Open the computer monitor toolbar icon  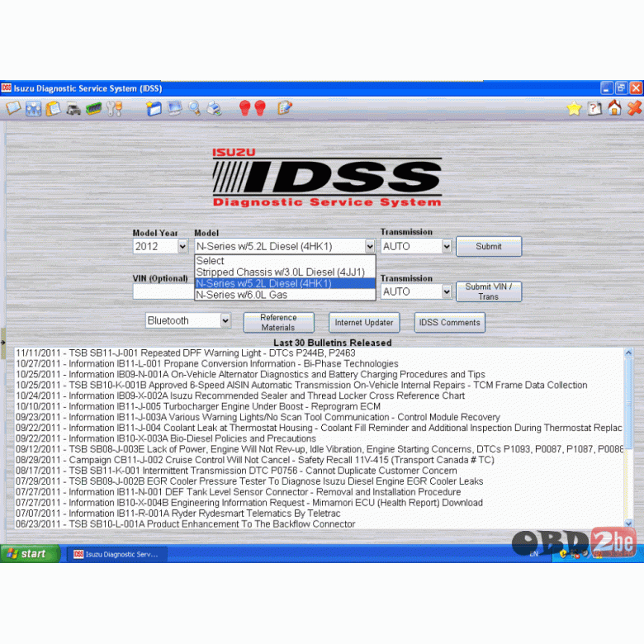point(174,108)
